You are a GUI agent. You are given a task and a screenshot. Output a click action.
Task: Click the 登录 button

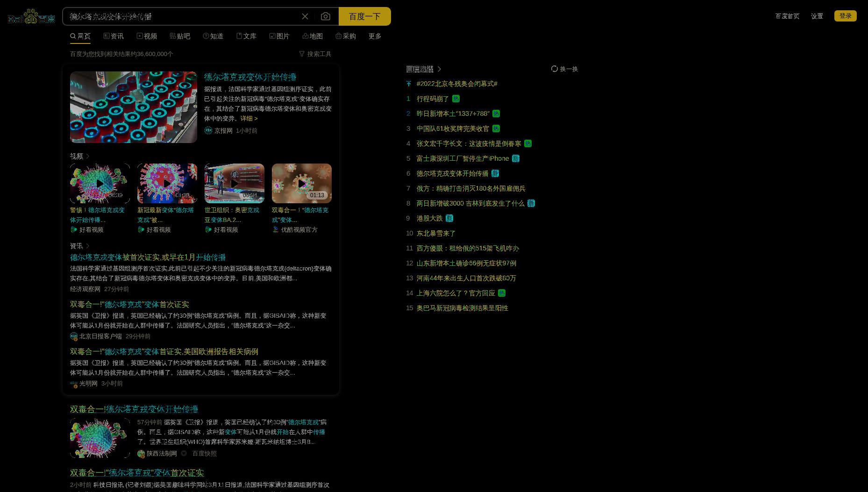tap(846, 16)
